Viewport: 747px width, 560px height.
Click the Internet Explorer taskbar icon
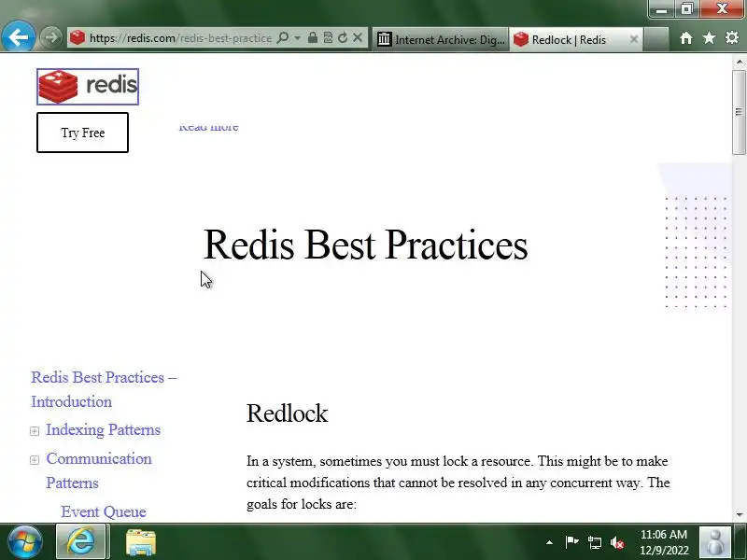[81, 542]
